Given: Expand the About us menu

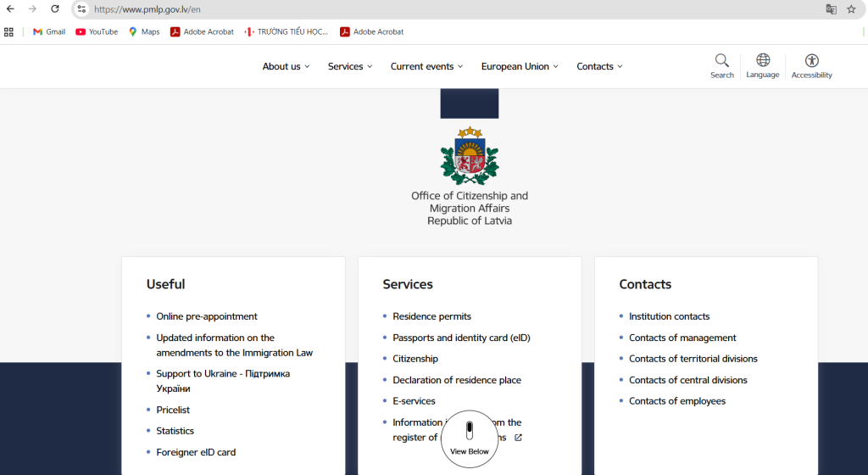Looking at the screenshot, I should [x=286, y=66].
